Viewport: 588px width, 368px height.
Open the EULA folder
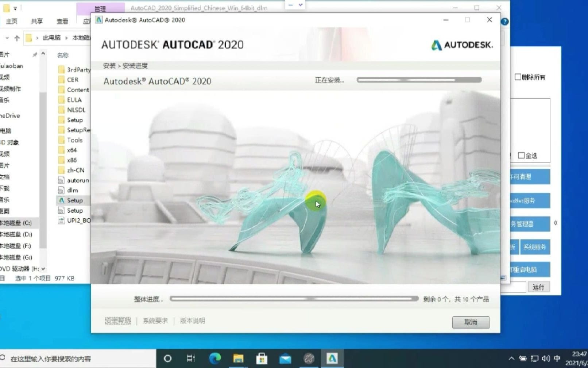[70, 100]
